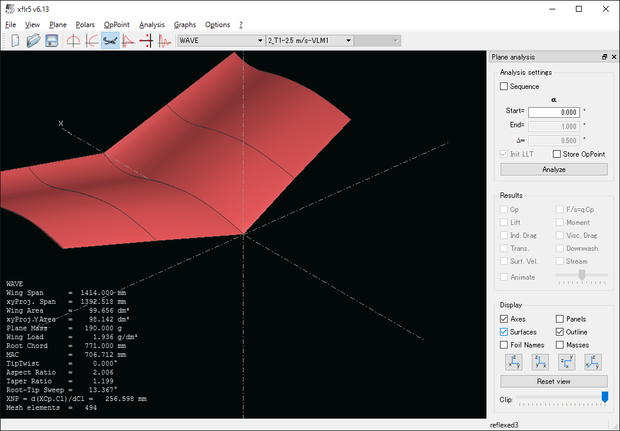
Task: Select the Wing and Plane design icon
Action: click(109, 40)
